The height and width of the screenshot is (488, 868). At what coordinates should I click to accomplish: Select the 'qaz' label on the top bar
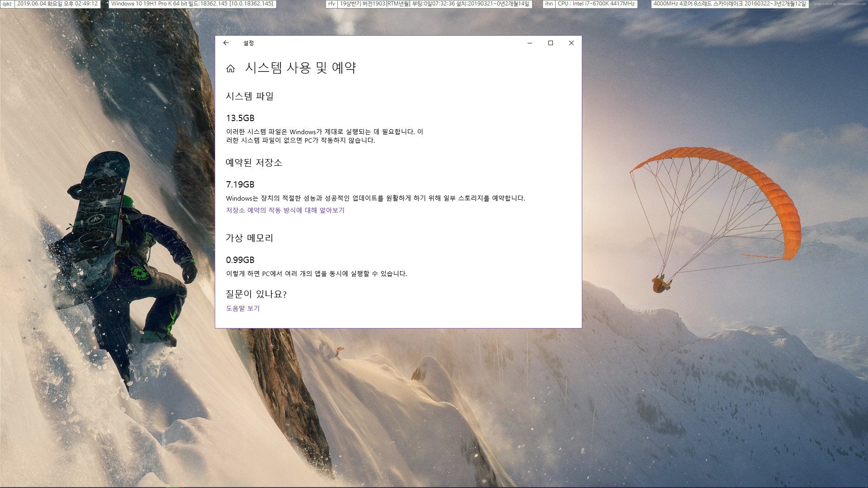coord(7,4)
